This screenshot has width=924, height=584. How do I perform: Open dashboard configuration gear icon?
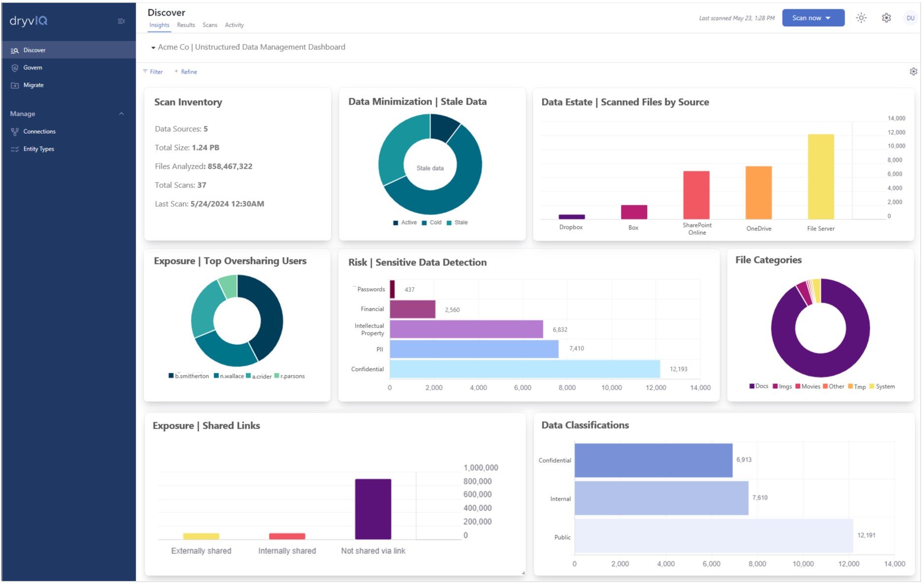(x=913, y=72)
